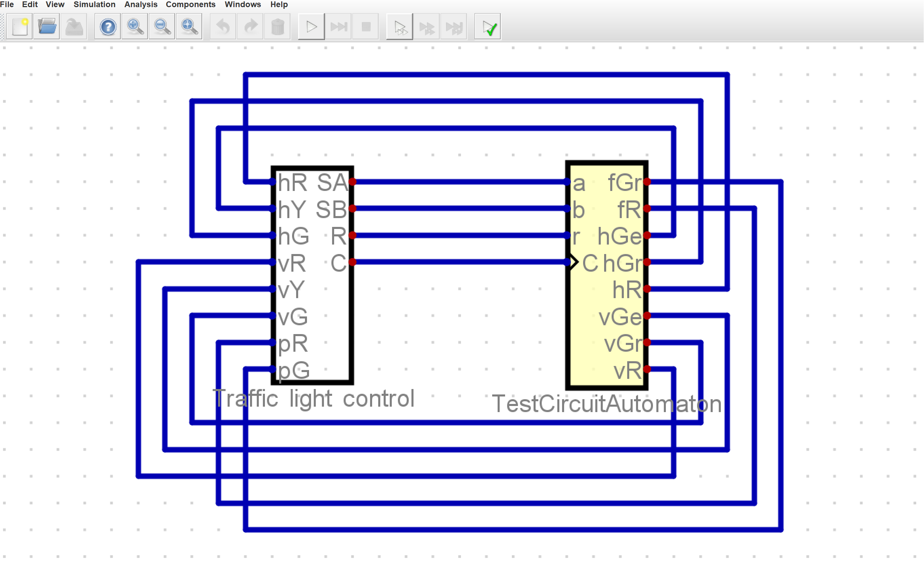Open the Simulation menu
This screenshot has width=924, height=562.
tap(94, 4)
